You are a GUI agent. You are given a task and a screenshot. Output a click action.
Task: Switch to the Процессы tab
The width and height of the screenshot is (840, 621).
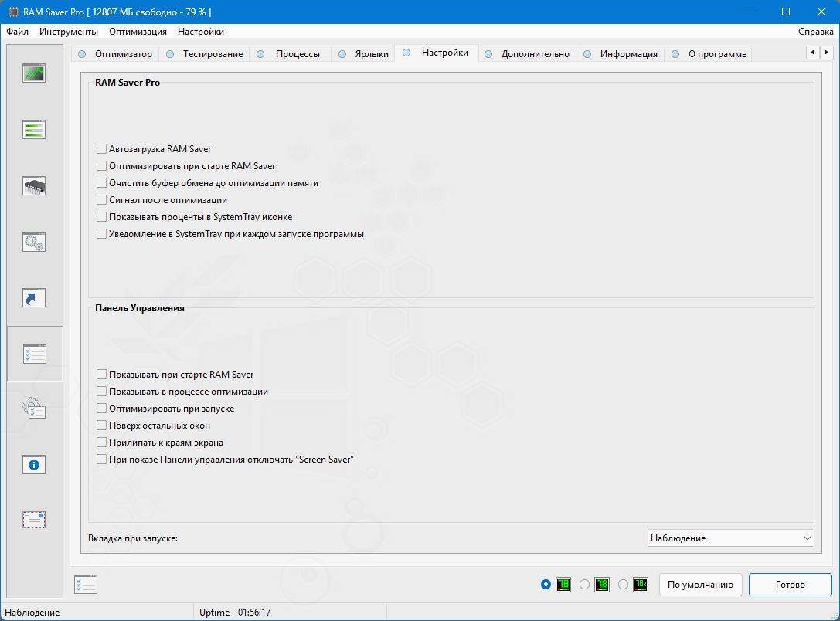click(x=290, y=54)
